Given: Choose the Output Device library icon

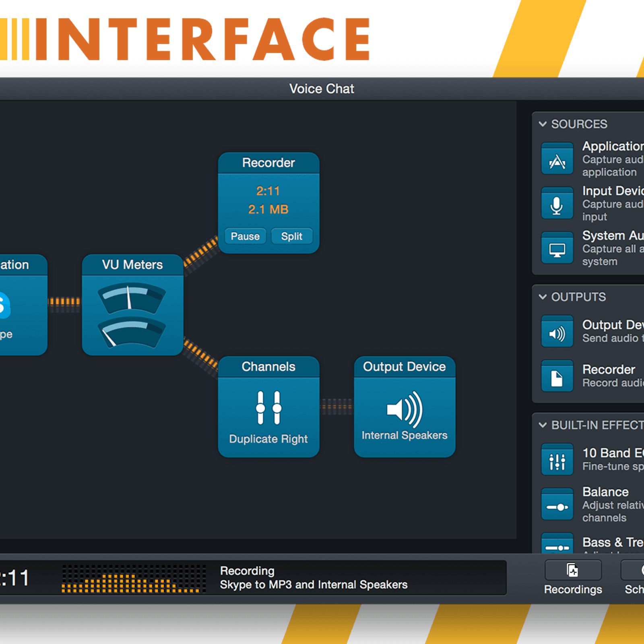Looking at the screenshot, I should [557, 331].
